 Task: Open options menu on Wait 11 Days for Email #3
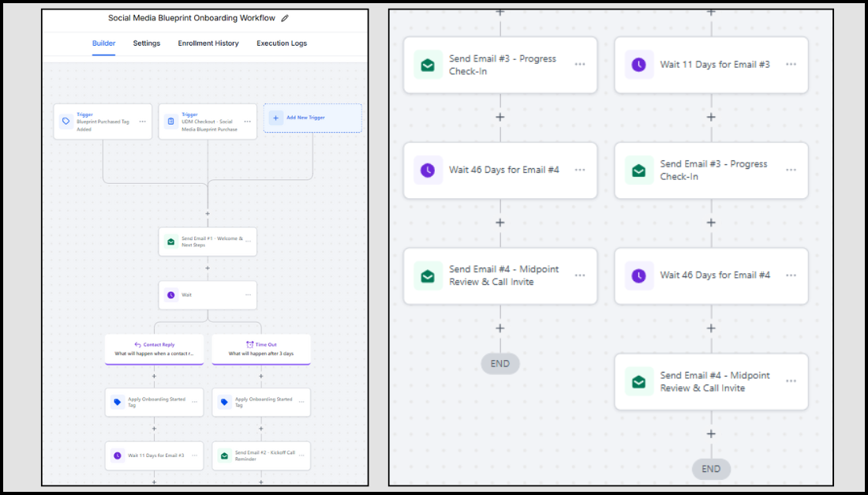point(791,65)
